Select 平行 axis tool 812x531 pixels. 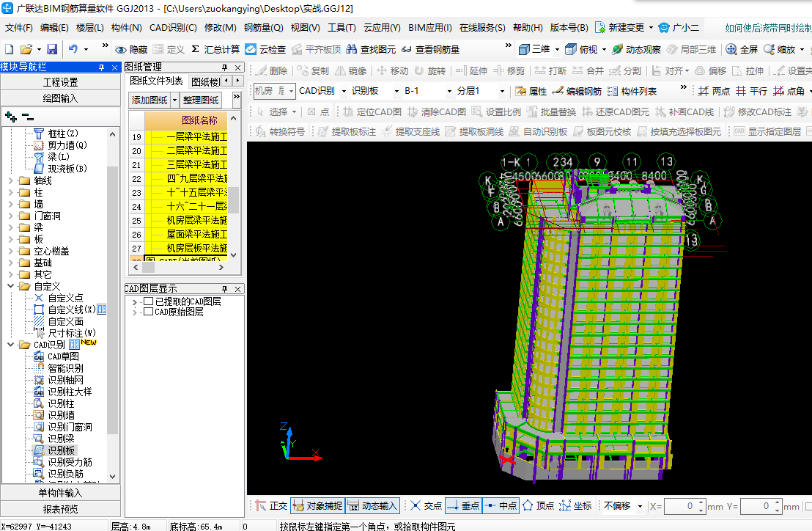[751, 91]
